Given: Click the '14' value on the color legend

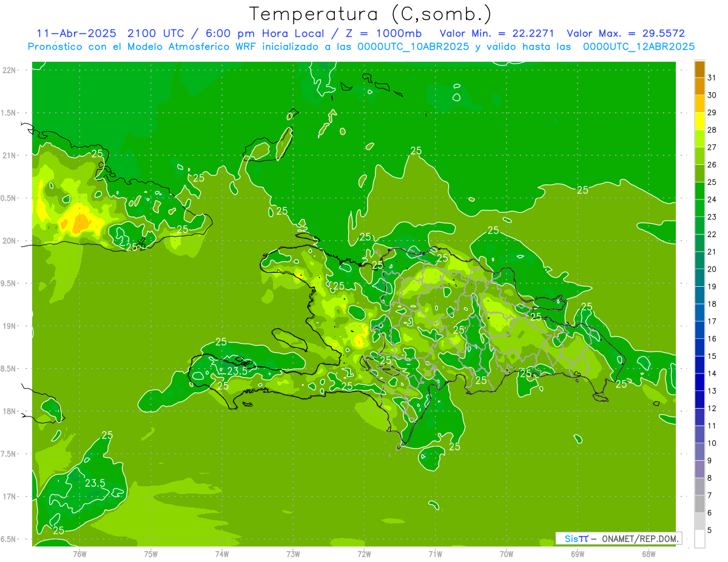Looking at the screenshot, I should [x=712, y=373].
